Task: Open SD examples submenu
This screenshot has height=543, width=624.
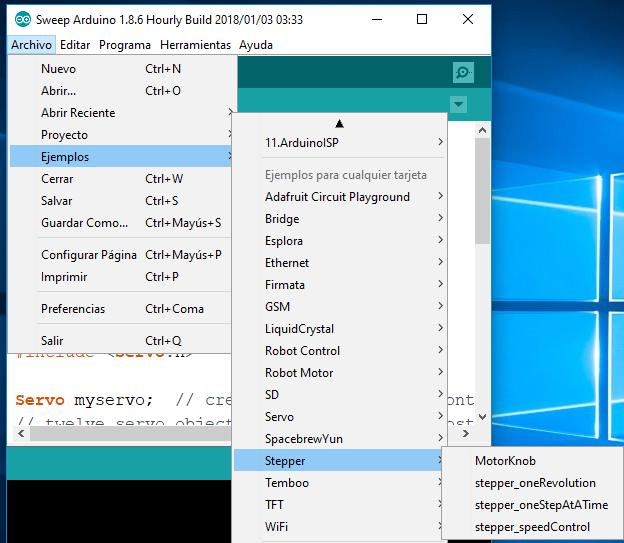Action: click(x=339, y=395)
